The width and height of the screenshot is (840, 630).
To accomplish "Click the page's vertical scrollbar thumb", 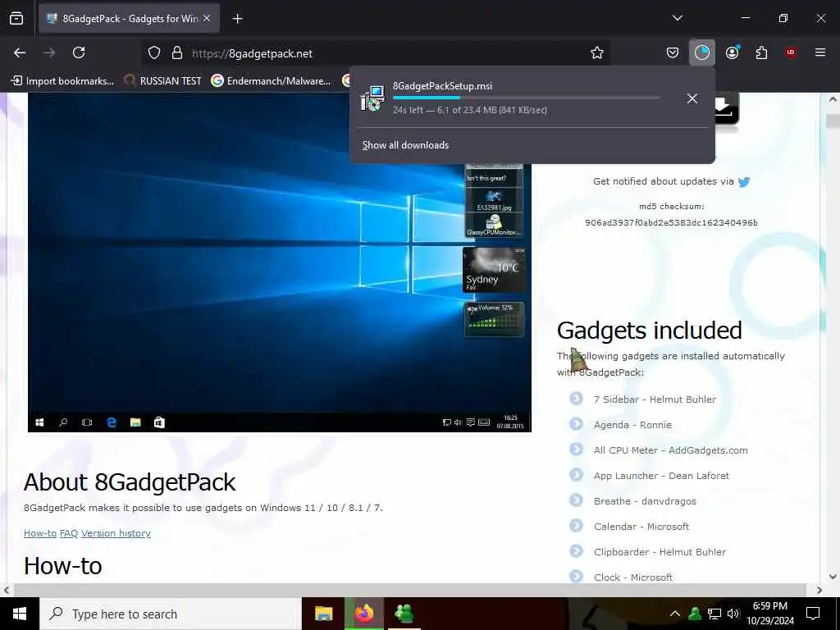I will [x=833, y=121].
